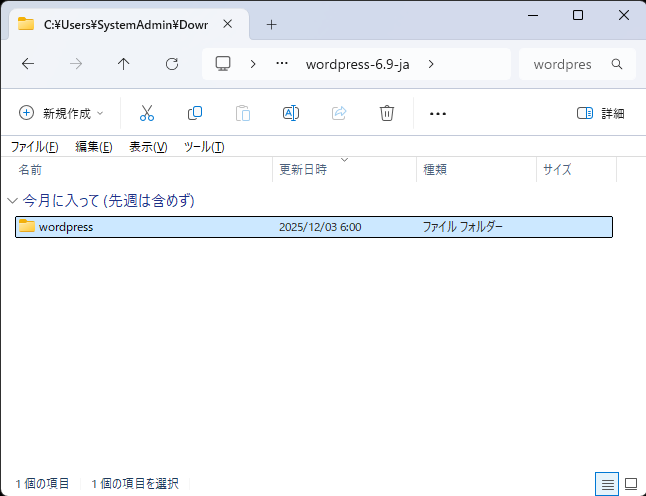This screenshot has width=646, height=496.
Task: Toggle the 詳細 details pane
Action: tap(600, 113)
